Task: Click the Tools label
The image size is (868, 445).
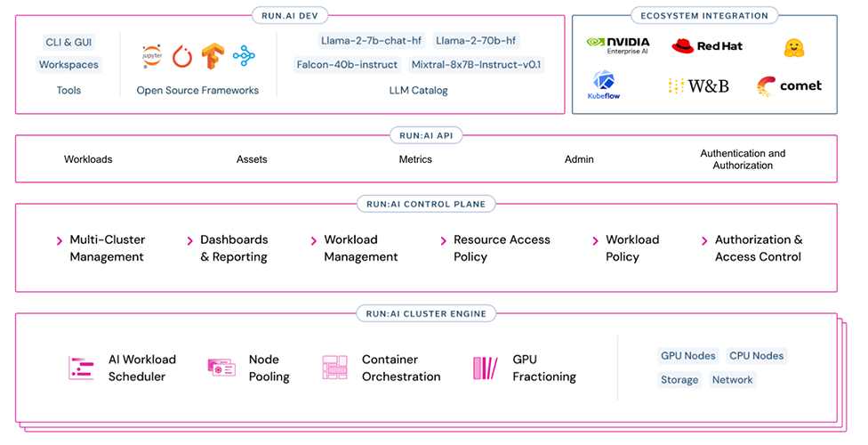Action: coord(68,90)
